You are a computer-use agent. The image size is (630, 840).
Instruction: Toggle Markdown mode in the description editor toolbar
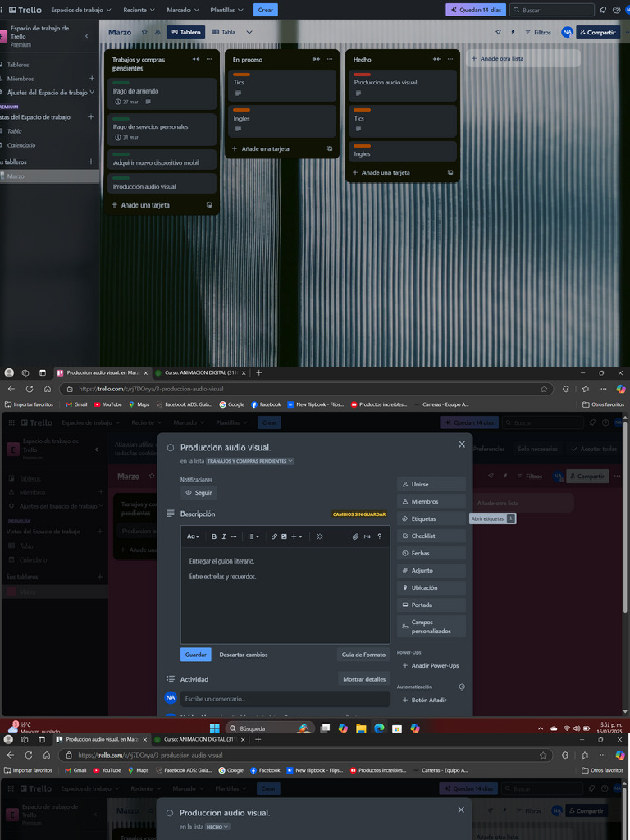pyautogui.click(x=367, y=536)
